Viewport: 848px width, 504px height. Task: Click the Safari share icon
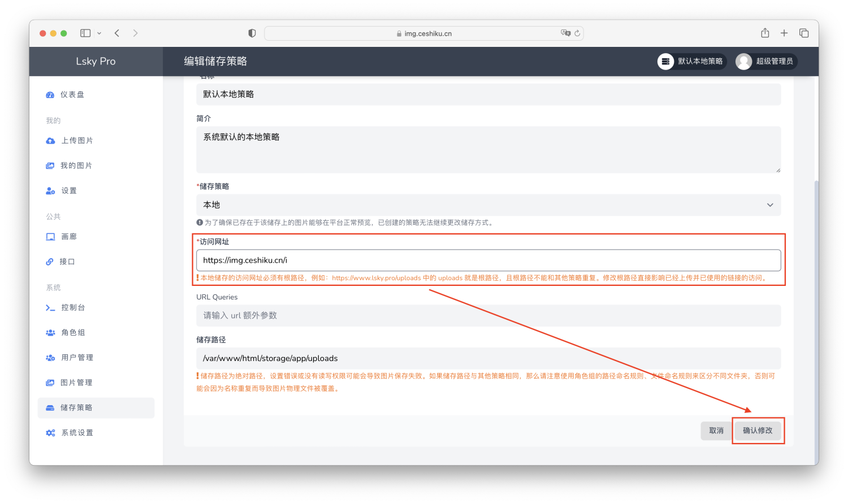tap(765, 33)
